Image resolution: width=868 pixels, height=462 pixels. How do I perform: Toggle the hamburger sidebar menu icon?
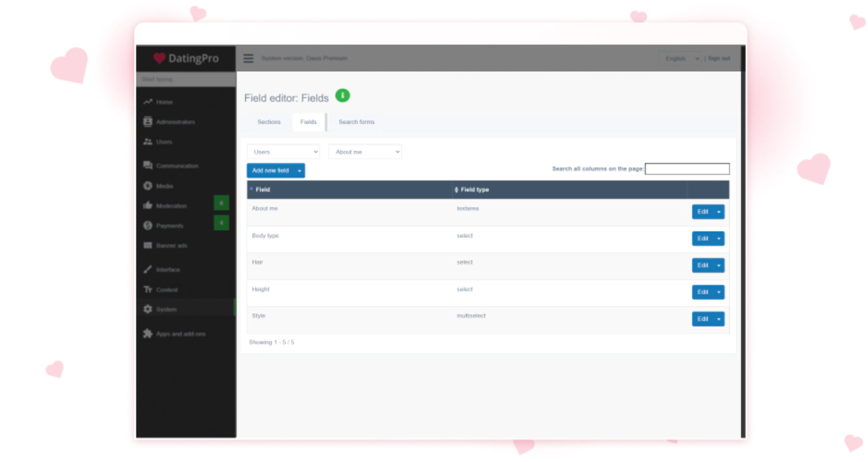(x=248, y=59)
